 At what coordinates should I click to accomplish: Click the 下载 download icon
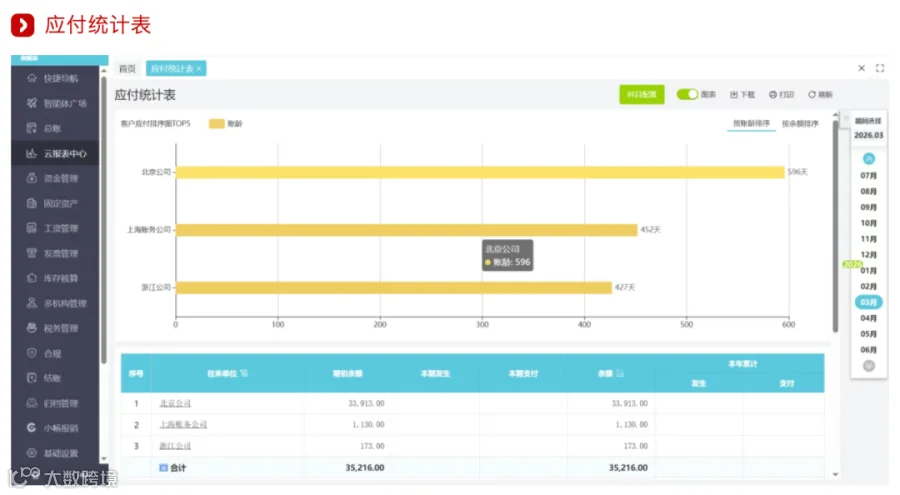point(734,95)
